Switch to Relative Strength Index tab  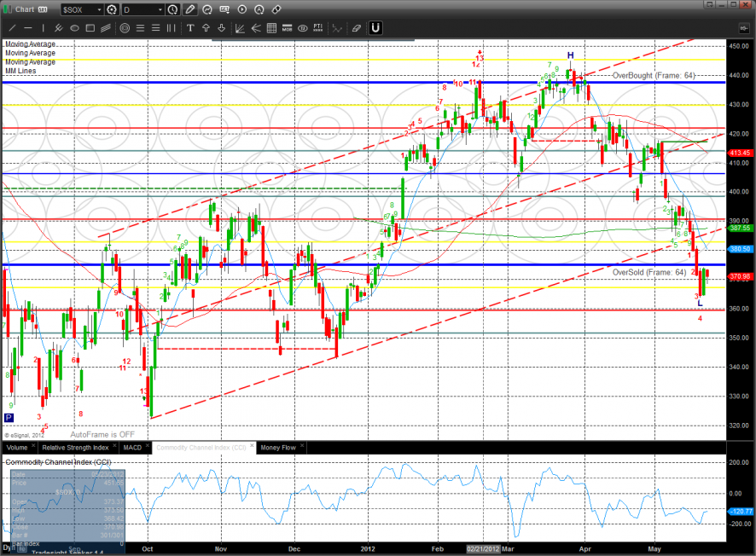tap(75, 448)
